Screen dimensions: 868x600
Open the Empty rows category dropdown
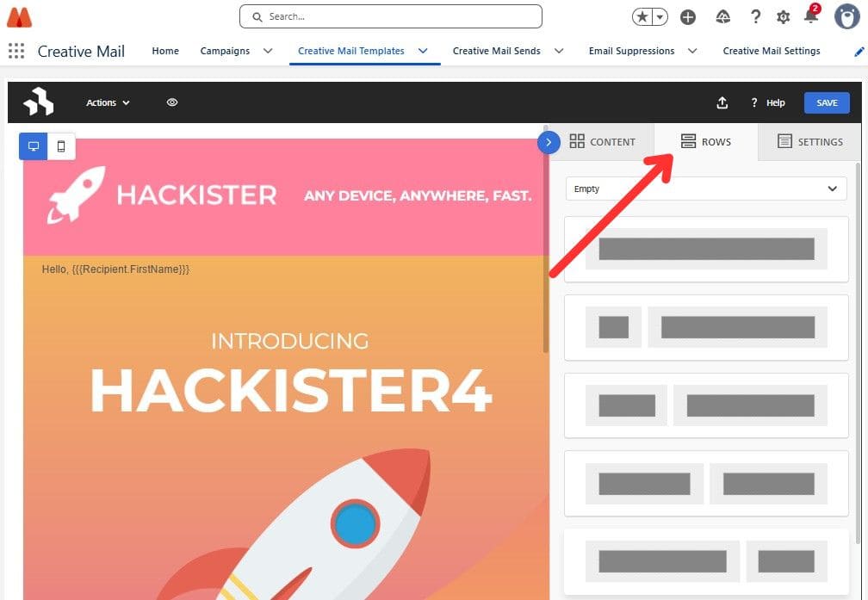[706, 189]
